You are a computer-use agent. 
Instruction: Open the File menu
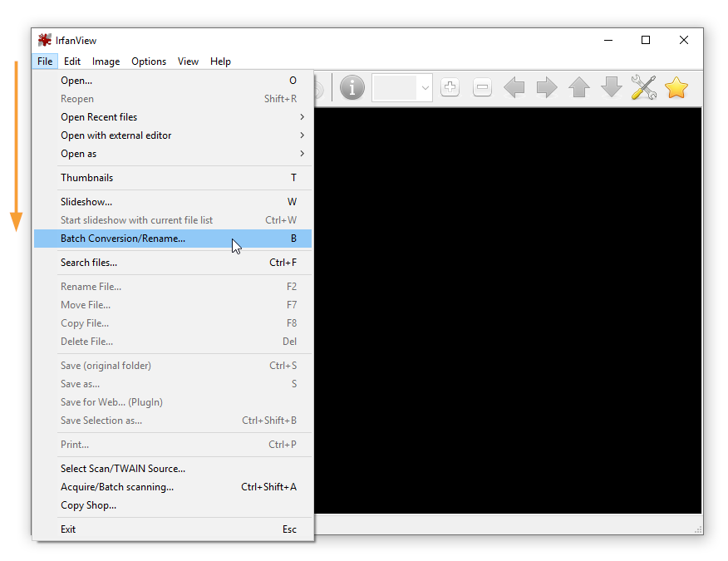(x=45, y=62)
